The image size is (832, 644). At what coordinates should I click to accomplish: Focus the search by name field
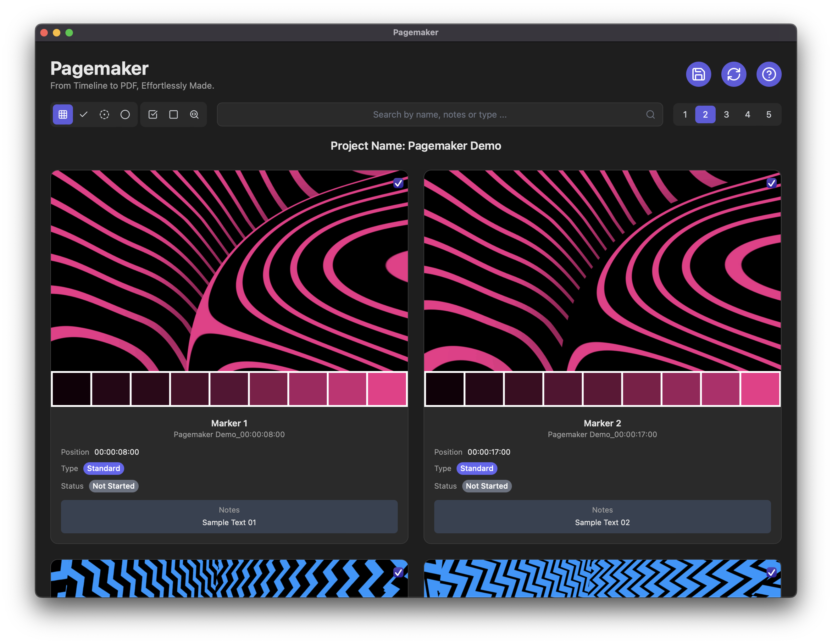point(440,114)
